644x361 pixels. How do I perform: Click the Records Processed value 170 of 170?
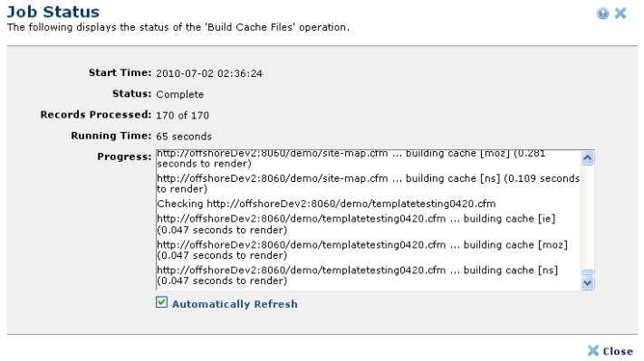[182, 115]
